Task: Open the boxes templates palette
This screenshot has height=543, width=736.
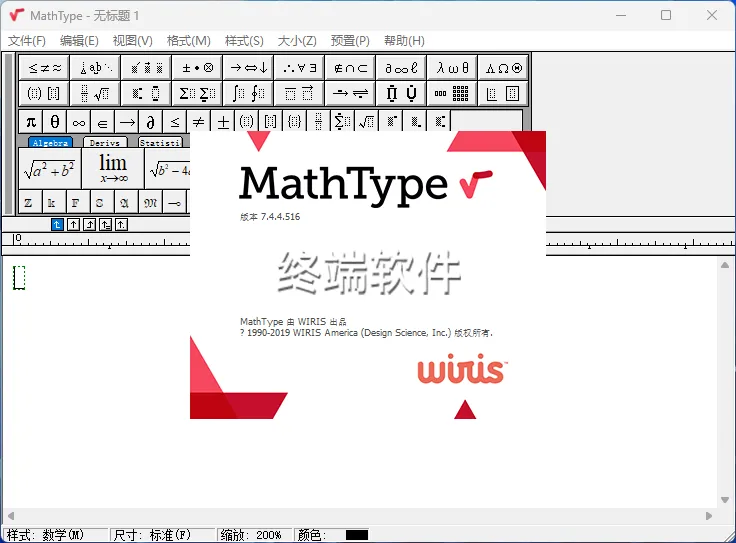Action: (504, 93)
